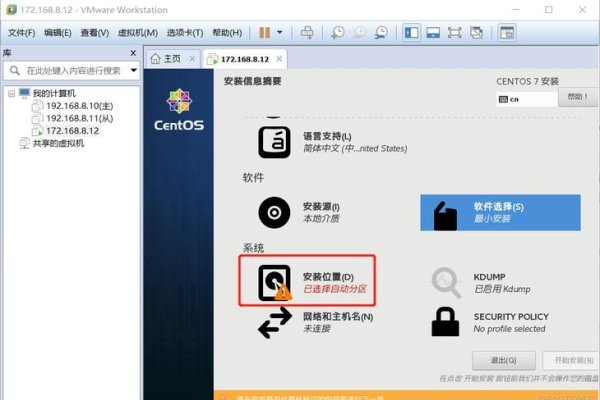The image size is (600, 400).
Task: Open the library search dropdown arrow
Action: coord(134,70)
